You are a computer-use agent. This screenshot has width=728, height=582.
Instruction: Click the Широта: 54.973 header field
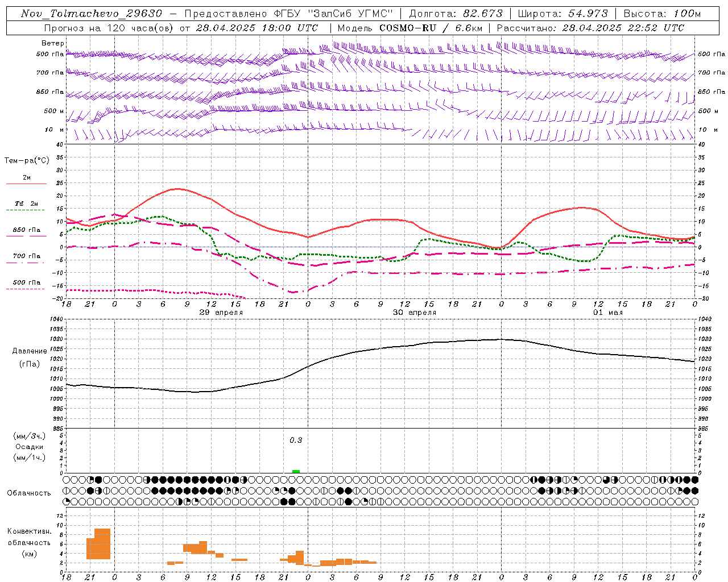[562, 14]
